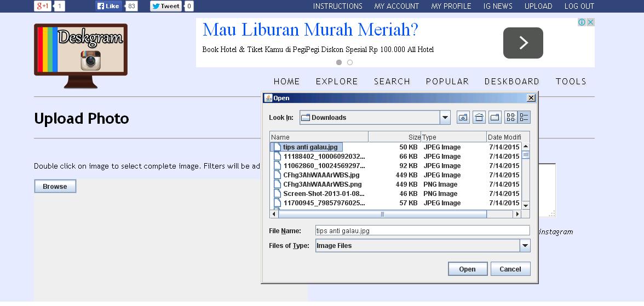The height and width of the screenshot is (306, 644).
Task: Select second ad carousel dot
Action: [350, 62]
